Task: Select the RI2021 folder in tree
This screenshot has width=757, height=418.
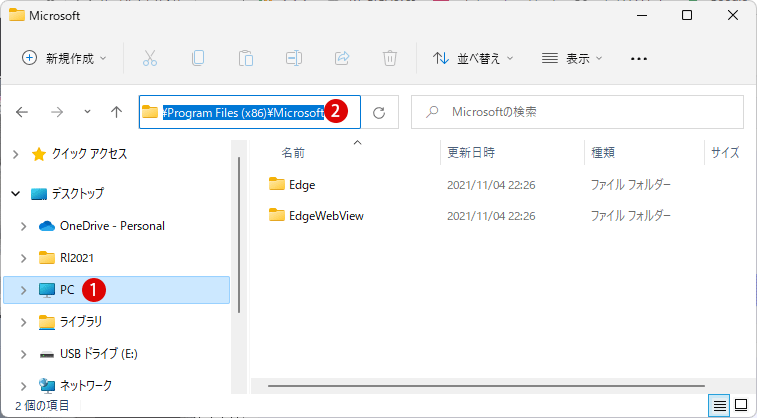Action: point(66,258)
